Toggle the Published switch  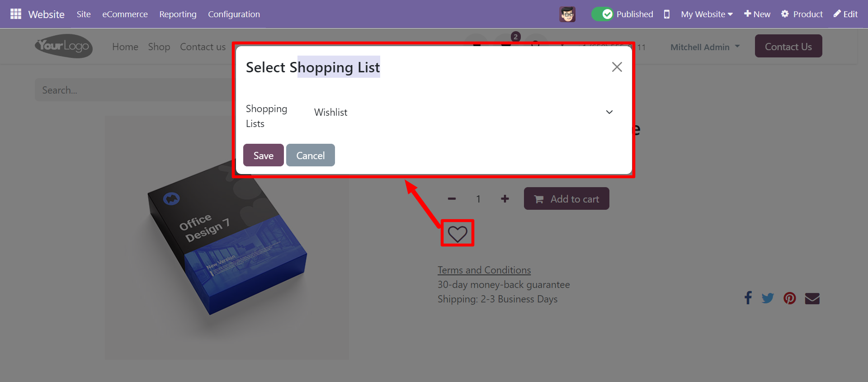(x=602, y=14)
